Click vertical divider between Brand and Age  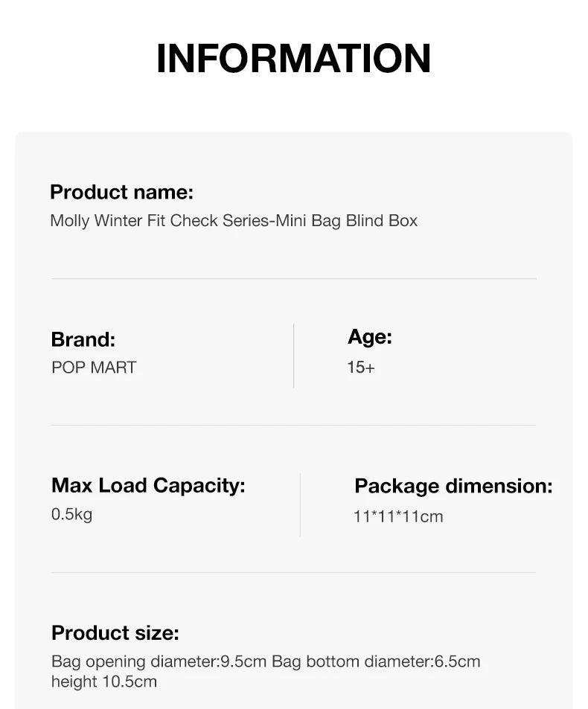(x=294, y=356)
